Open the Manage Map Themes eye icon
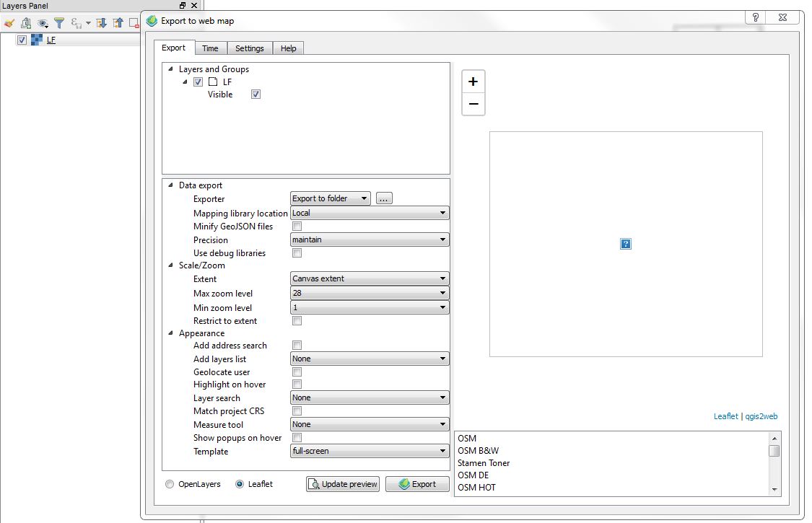 click(x=42, y=22)
